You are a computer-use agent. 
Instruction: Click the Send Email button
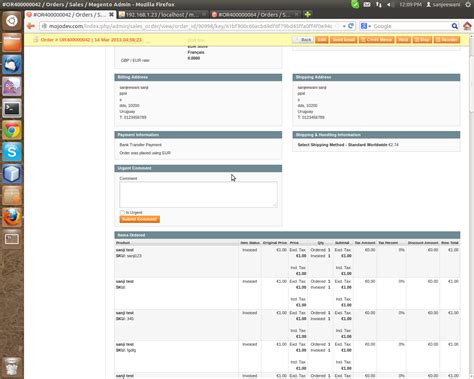[x=344, y=40]
